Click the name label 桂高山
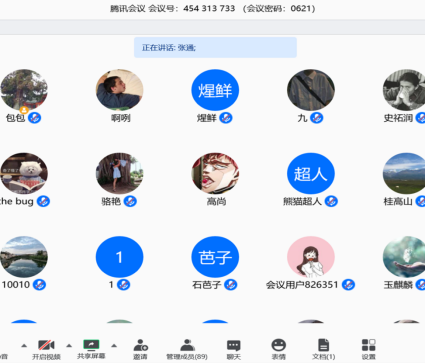Viewport: 425px width, 363px height. coord(398,201)
